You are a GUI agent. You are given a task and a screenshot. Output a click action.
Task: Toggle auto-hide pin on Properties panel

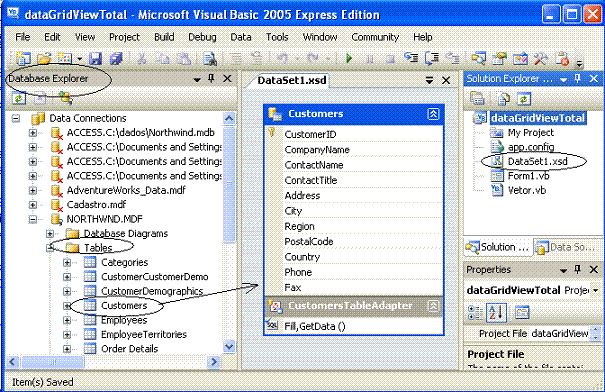(578, 269)
